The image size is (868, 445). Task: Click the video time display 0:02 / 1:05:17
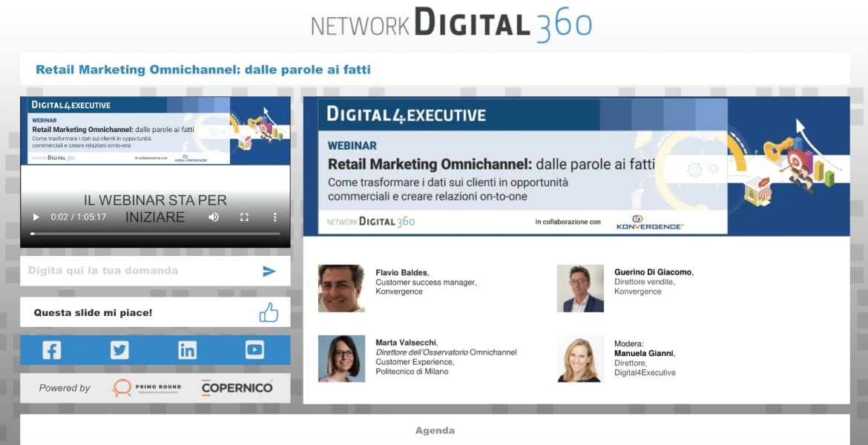point(79,217)
